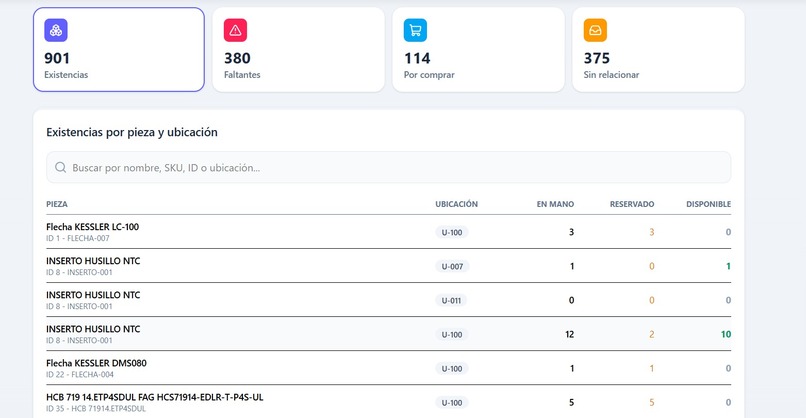The width and height of the screenshot is (806, 418).
Task: Click U-100 badge for Flecha KESSLER DMS080
Action: click(452, 368)
